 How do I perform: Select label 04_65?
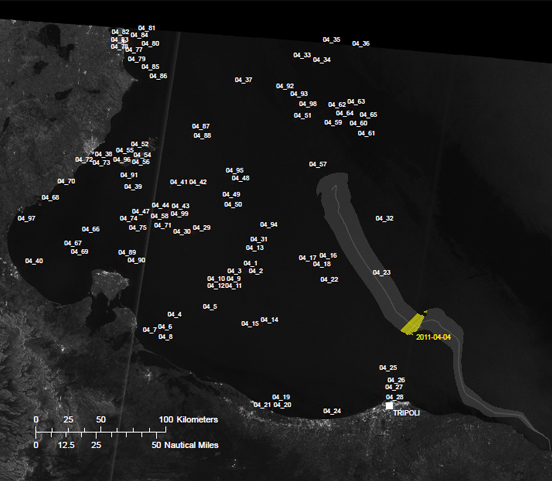click(x=368, y=115)
